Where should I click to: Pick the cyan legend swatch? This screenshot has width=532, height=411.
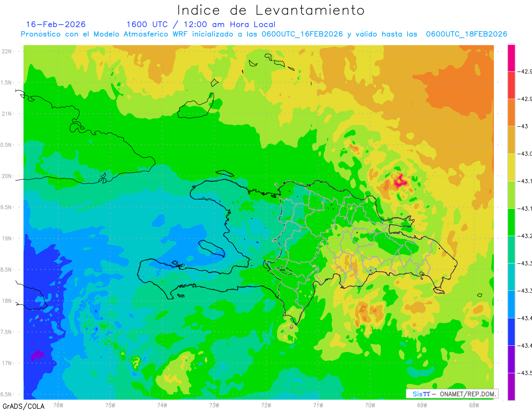pos(511,277)
